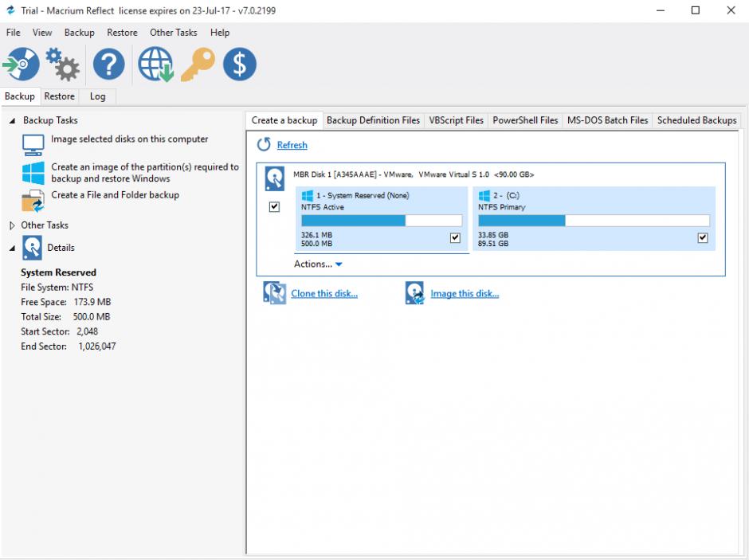749x560 pixels.
Task: Select the C: NTFS Primary partition block
Action: pyautogui.click(x=594, y=218)
